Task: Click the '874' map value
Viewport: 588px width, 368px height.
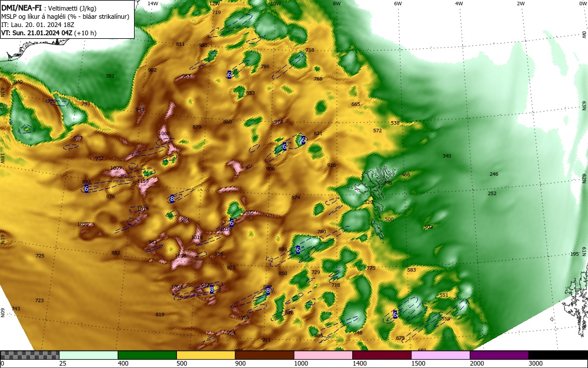Action: pos(296,198)
